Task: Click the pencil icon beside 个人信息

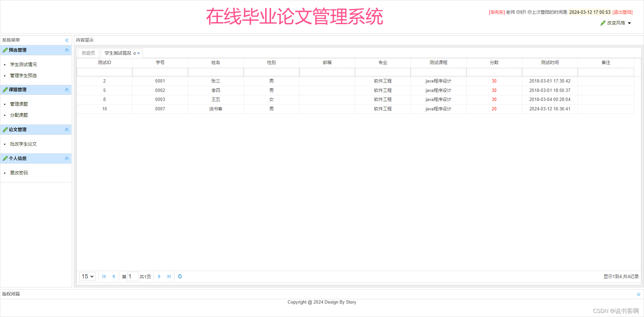Action: [x=5, y=158]
